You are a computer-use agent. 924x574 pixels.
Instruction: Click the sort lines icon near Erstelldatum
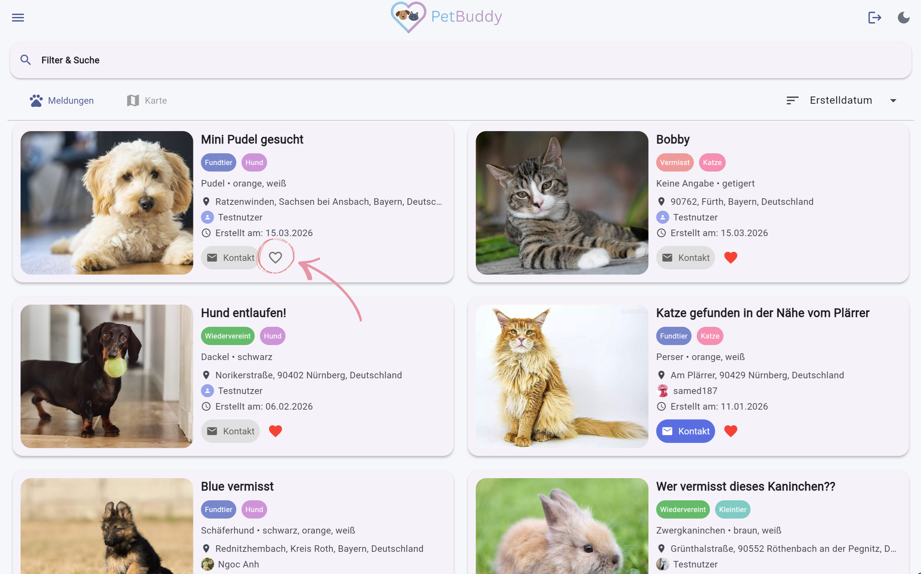792,100
